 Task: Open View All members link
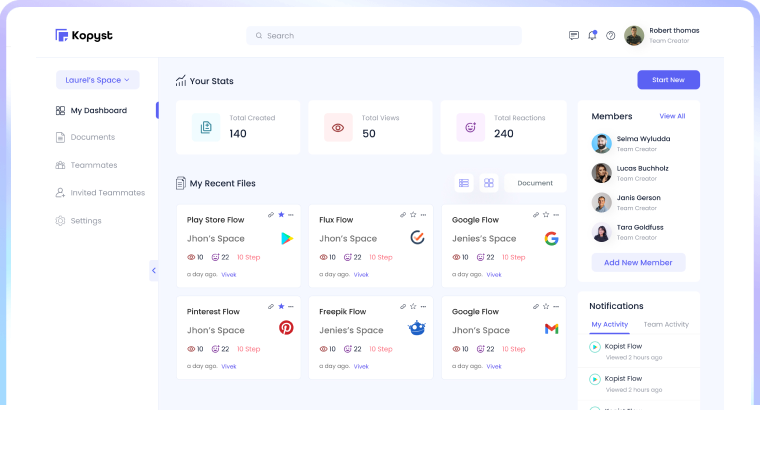(x=672, y=116)
